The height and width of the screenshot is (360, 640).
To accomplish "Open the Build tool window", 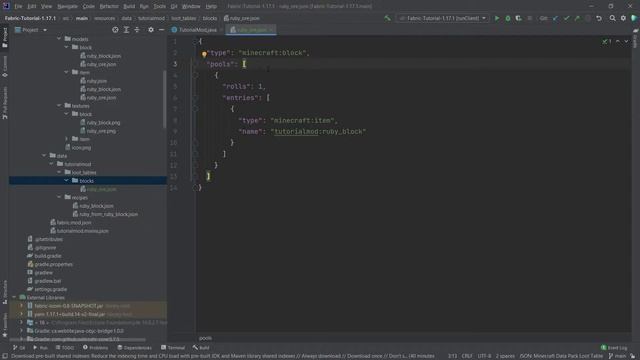I will pyautogui.click(x=201, y=348).
